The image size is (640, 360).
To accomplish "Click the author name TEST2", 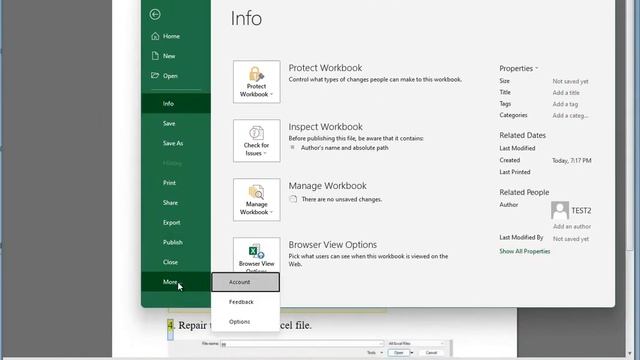I will coord(581,211).
